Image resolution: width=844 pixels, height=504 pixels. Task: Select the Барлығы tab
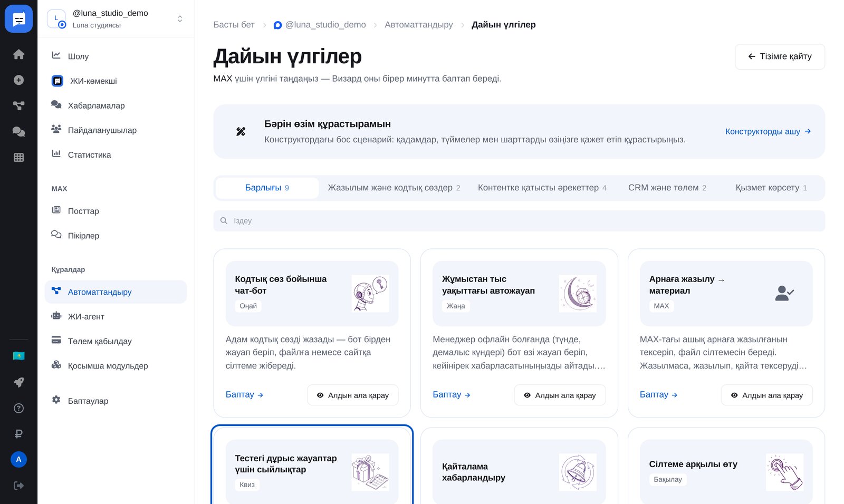tap(267, 188)
